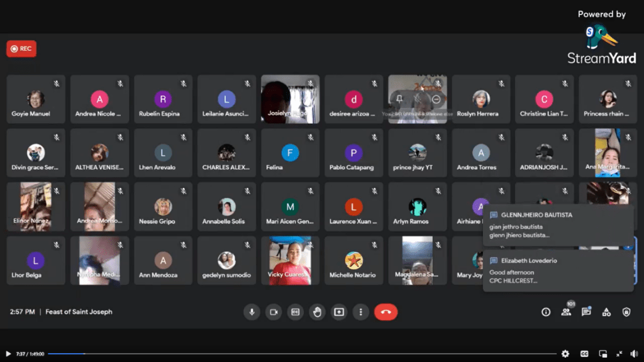Toggle the camera in the Meet toolbar
This screenshot has width=644, height=362.
coord(274,312)
